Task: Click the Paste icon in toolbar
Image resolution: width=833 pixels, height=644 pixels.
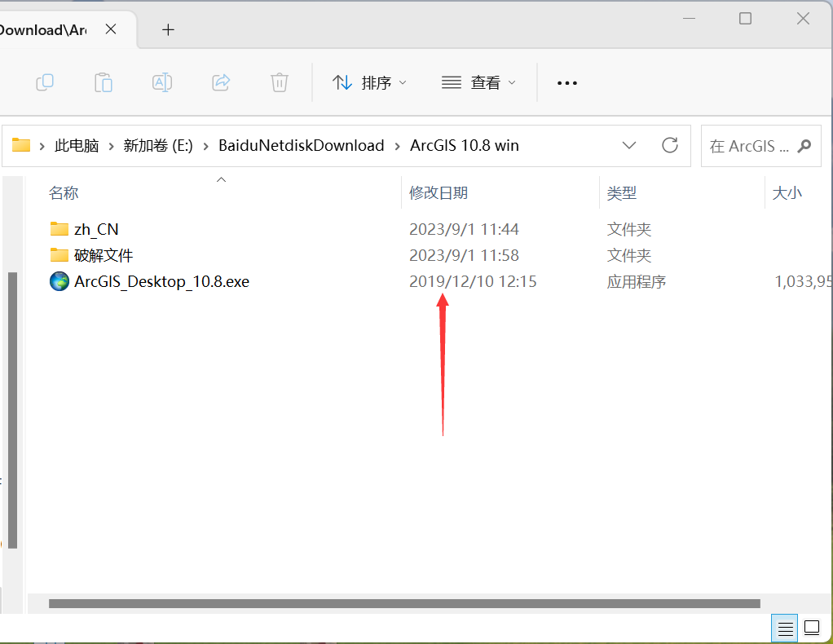Action: 104,82
